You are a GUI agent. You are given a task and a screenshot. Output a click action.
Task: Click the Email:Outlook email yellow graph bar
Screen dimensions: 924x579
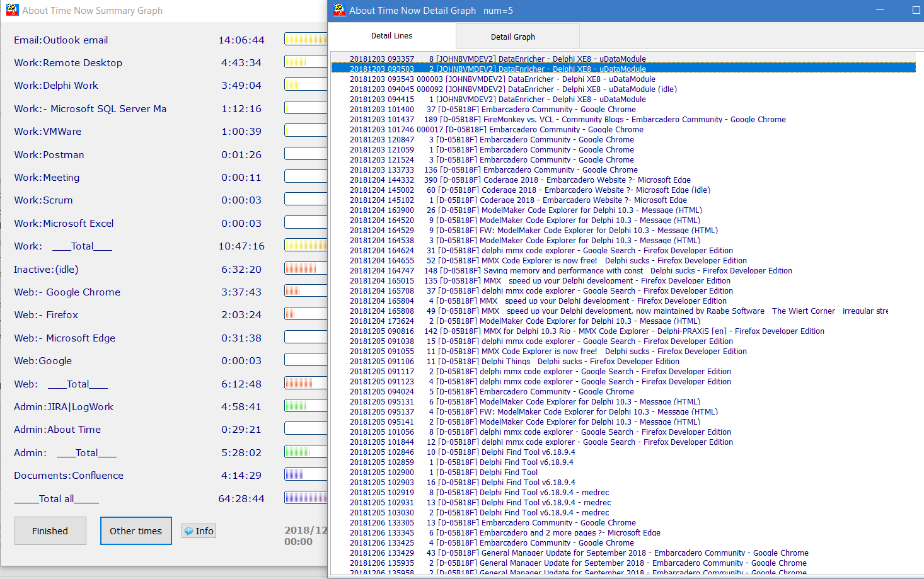pos(306,39)
